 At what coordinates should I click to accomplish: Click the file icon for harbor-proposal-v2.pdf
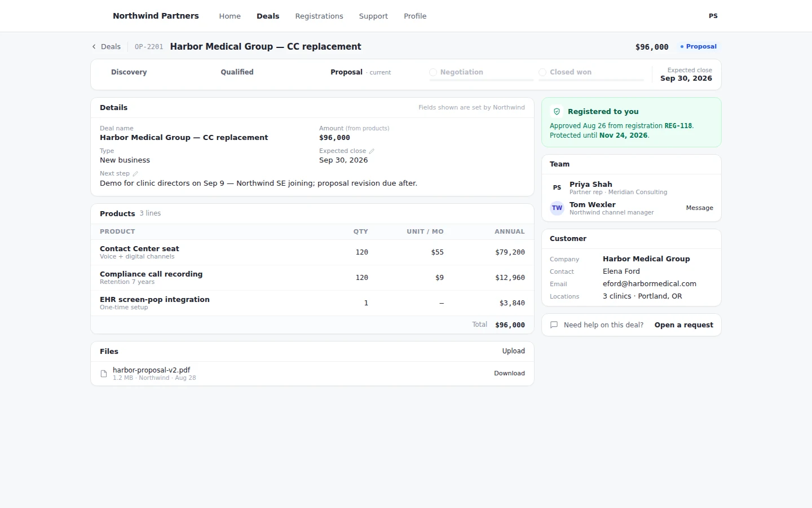(104, 374)
